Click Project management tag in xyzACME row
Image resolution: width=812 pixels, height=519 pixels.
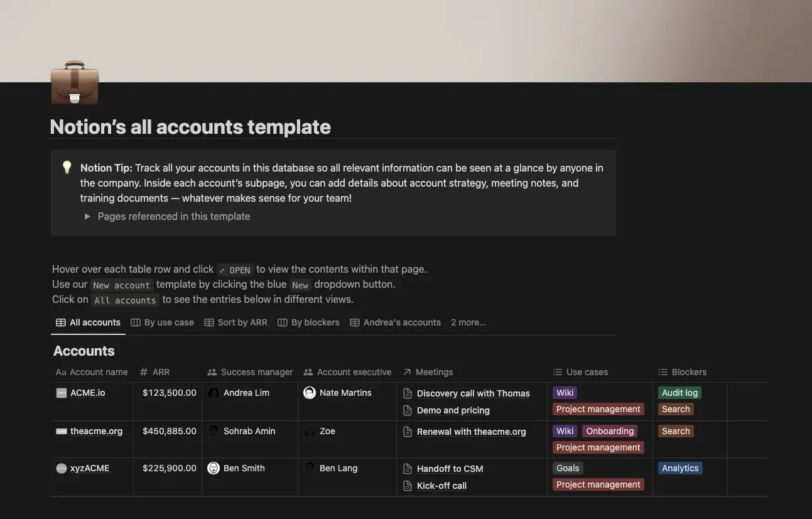click(x=598, y=484)
